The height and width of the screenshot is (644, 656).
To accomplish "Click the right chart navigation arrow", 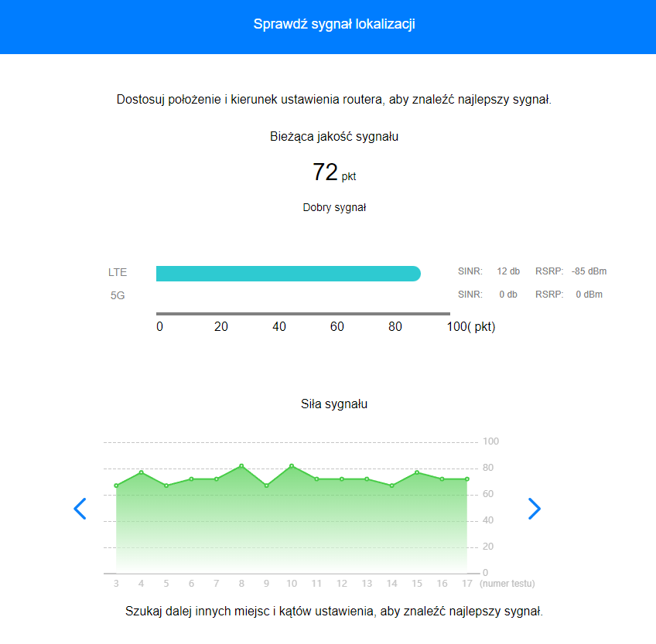I will (534, 508).
